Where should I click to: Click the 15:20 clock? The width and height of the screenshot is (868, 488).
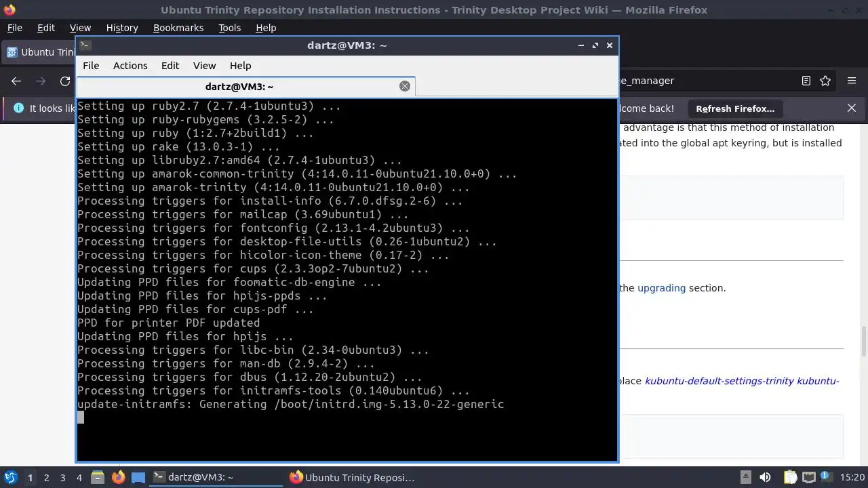pos(852,477)
